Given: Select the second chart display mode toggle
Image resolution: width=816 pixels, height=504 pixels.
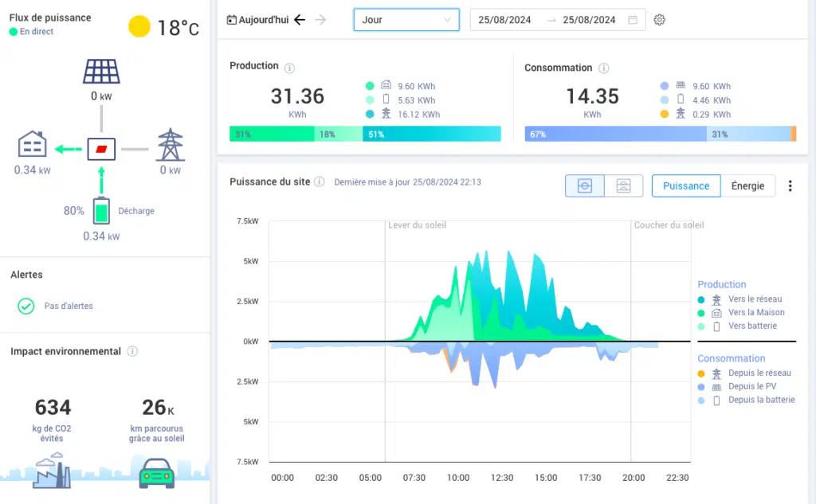Looking at the screenshot, I should tap(623, 186).
